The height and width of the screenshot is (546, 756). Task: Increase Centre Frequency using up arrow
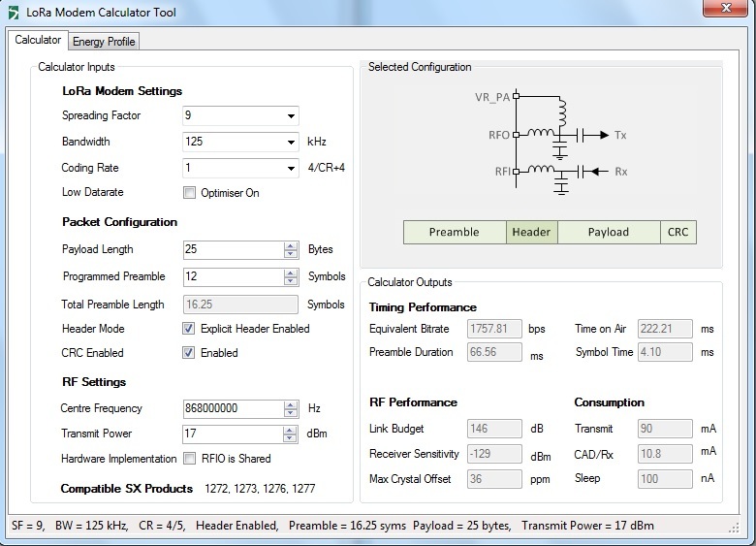pyautogui.click(x=291, y=404)
